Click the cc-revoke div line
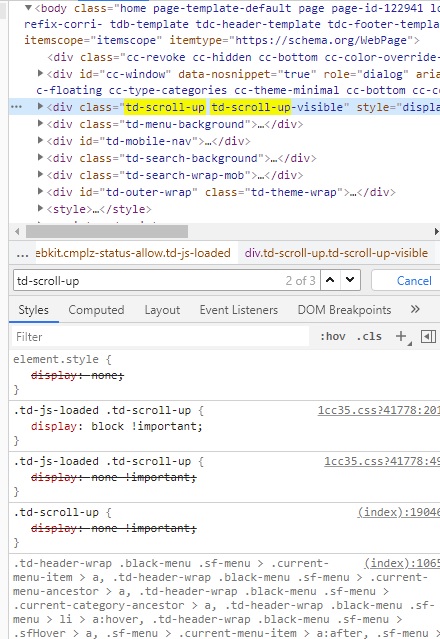 click(244, 57)
